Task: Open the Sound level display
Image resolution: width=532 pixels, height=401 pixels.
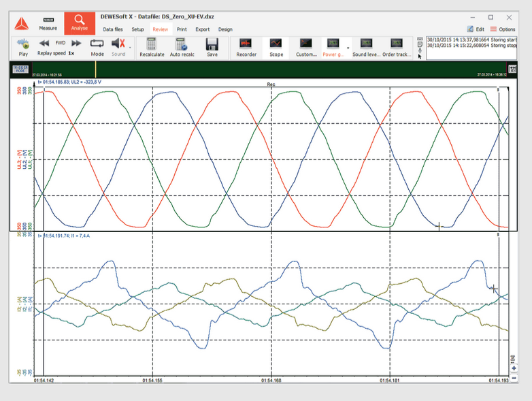Action: click(x=366, y=44)
